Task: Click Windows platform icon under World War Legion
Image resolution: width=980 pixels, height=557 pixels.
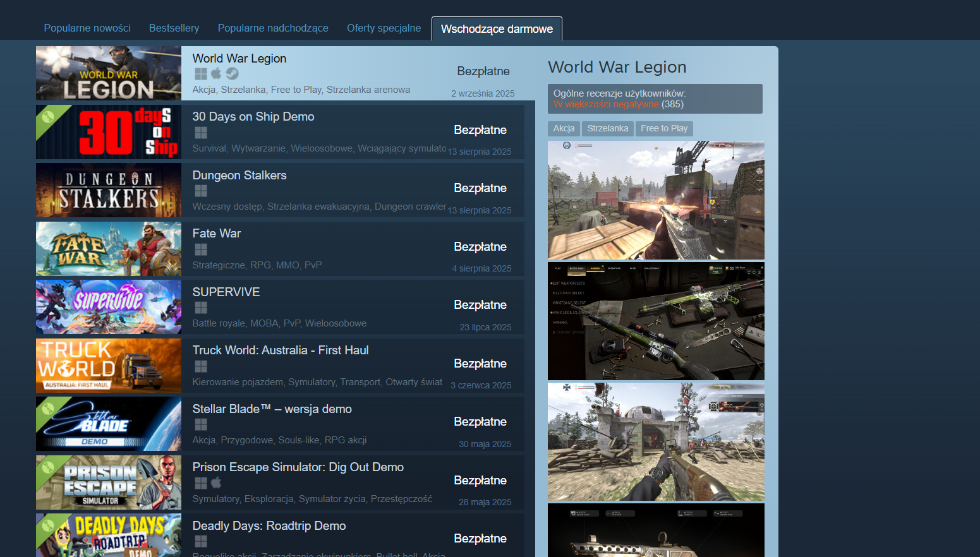Action: pos(201,74)
